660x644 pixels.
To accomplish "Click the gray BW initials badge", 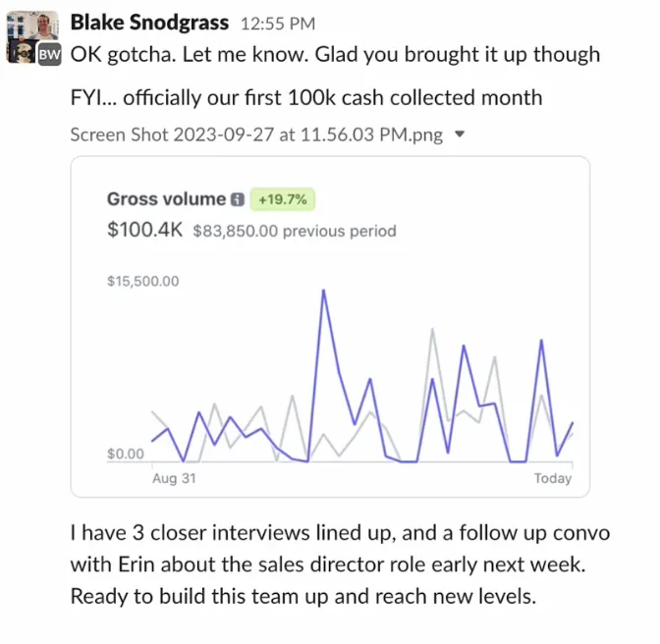I will [x=50, y=54].
